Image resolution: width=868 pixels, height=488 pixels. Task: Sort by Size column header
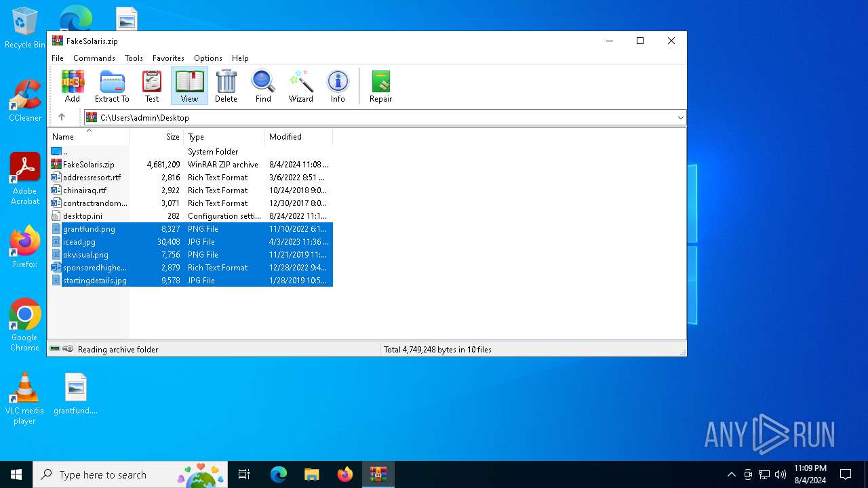(x=157, y=137)
